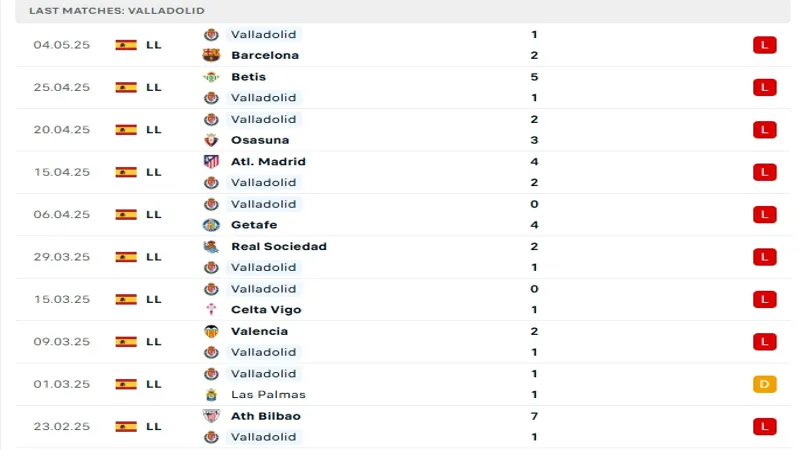Screen dimensions: 800x450
Task: Click the loss badge for Ath Bilbao match
Action: click(765, 427)
